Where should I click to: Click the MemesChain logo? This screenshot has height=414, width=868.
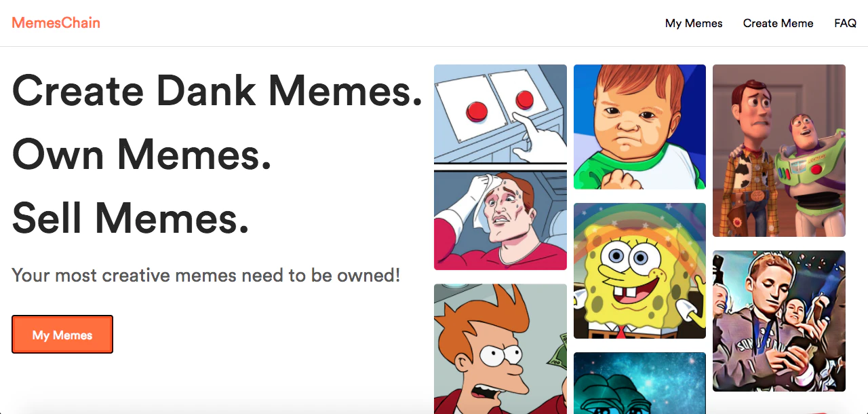point(56,23)
